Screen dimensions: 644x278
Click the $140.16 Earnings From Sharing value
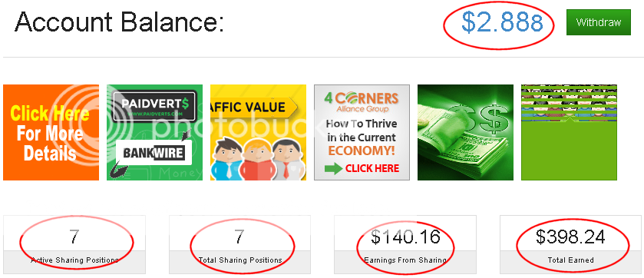pos(405,237)
